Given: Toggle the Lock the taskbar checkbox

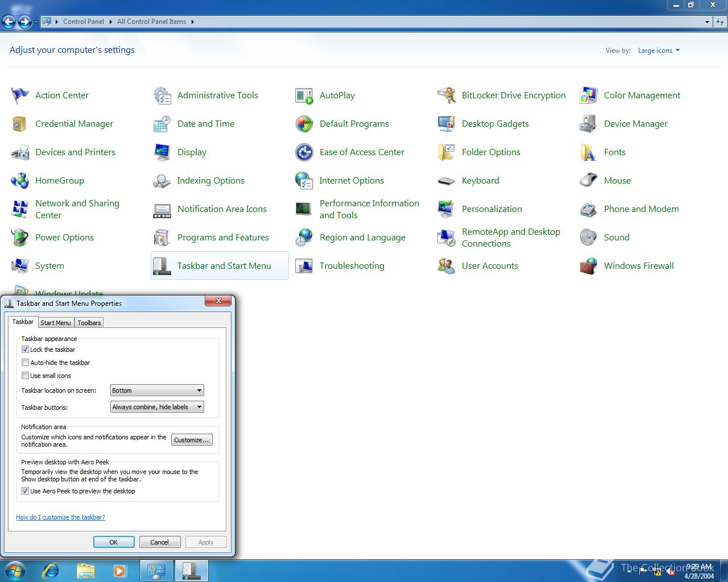Looking at the screenshot, I should click(25, 350).
